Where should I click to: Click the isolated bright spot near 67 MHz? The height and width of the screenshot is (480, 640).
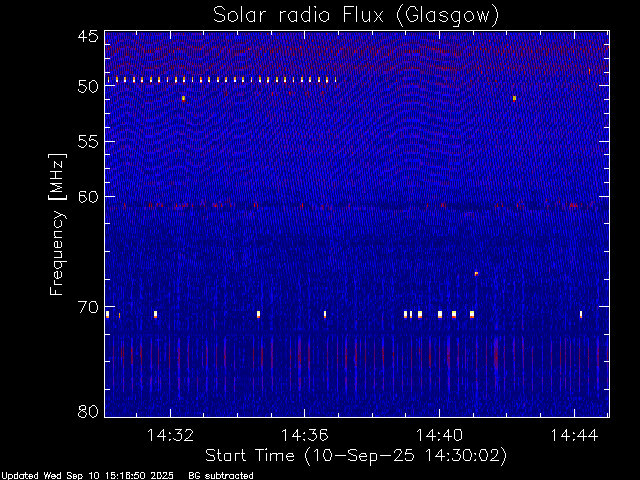click(476, 273)
